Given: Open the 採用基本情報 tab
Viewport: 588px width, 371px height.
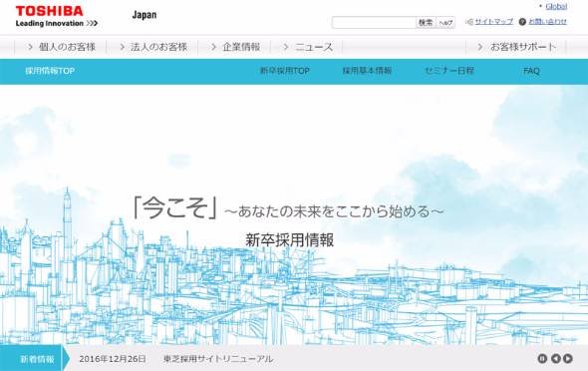Looking at the screenshot, I should click(x=367, y=71).
